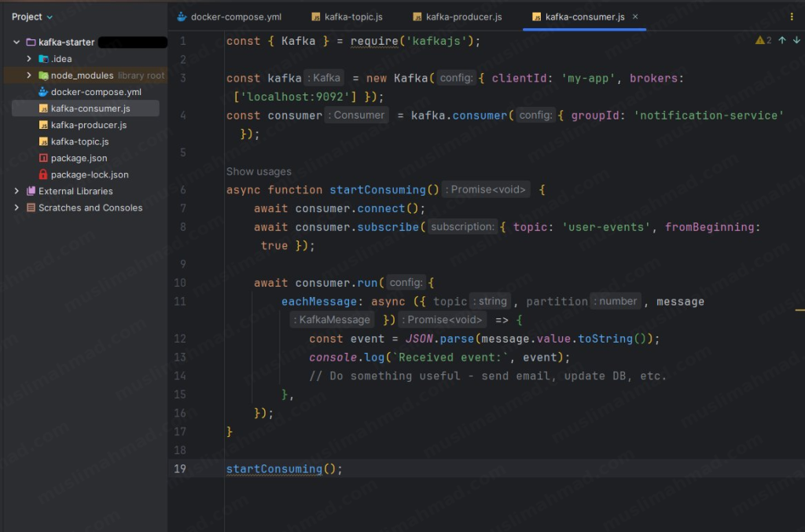Expand the node_modules library root
805x532 pixels.
coord(30,75)
